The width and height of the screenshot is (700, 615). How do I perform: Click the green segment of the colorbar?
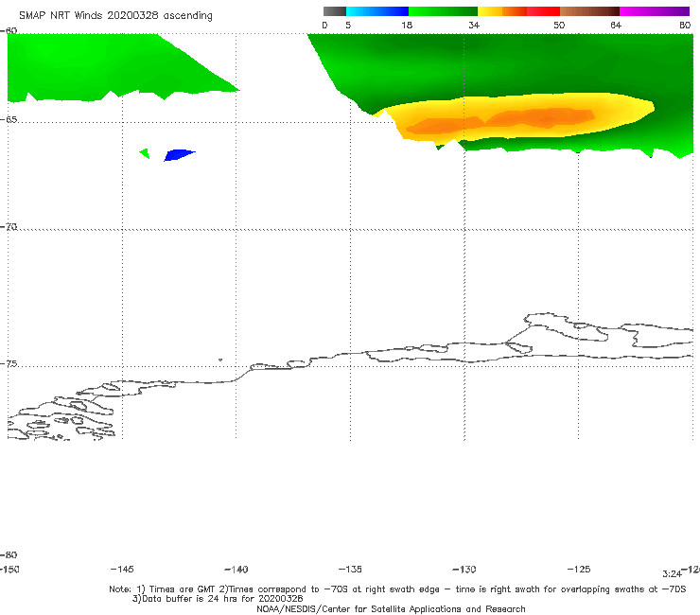coord(443,11)
